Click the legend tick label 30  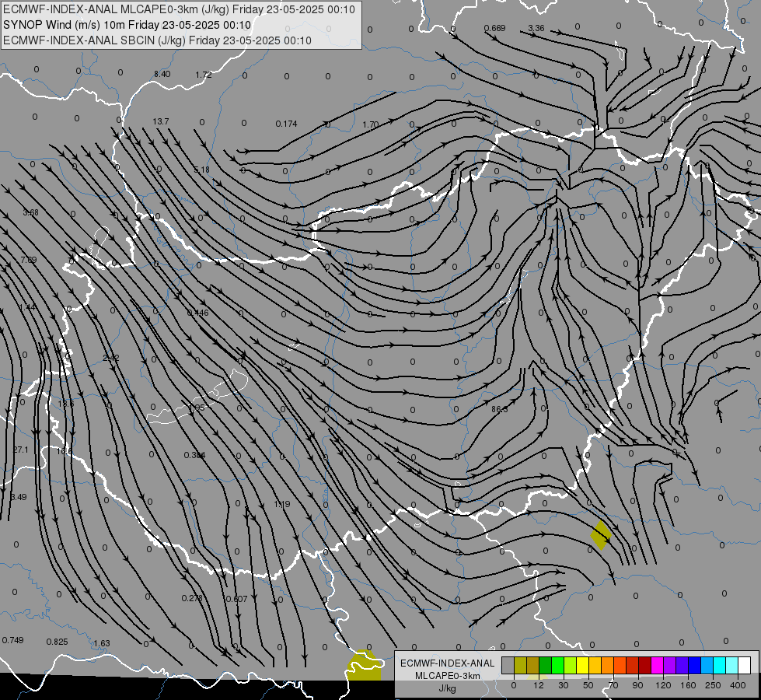point(563,685)
